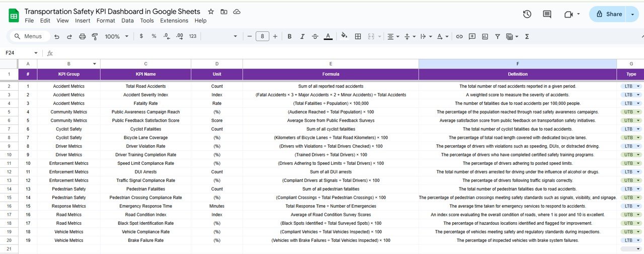Undo the last action
The width and height of the screenshot is (644, 254).
click(x=57, y=36)
